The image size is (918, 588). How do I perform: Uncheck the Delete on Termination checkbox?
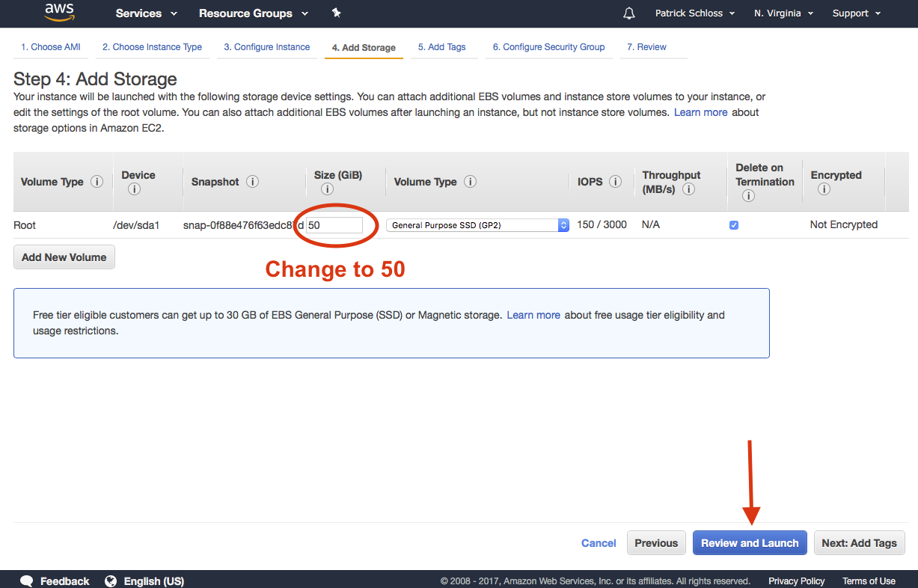click(734, 225)
